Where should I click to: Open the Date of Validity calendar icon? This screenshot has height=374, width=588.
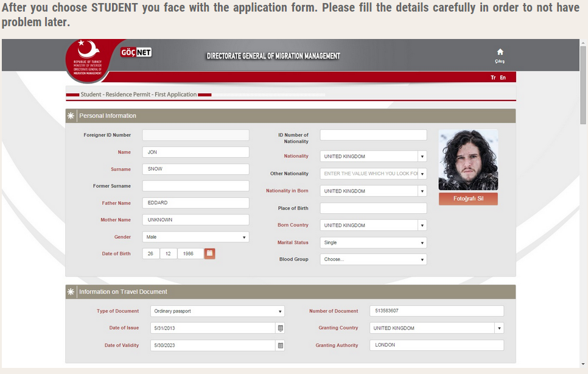pyautogui.click(x=280, y=345)
